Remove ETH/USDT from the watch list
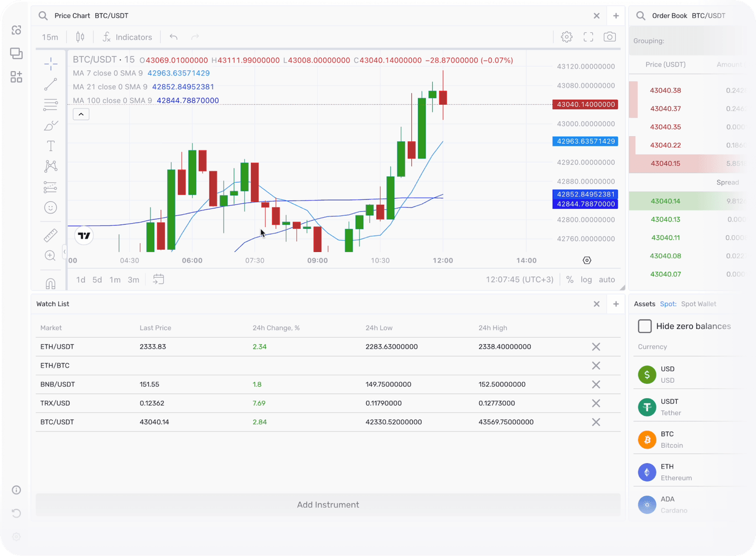 coord(596,347)
